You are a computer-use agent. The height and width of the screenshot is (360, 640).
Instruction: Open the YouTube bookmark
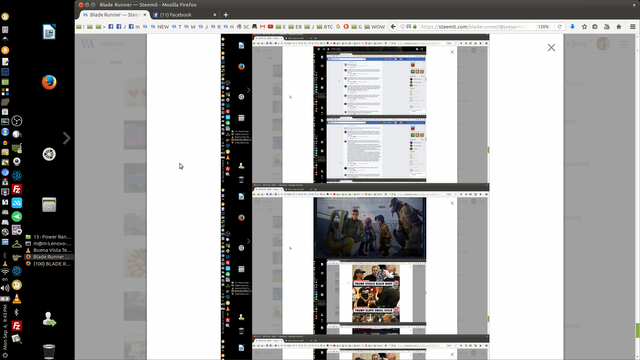pyautogui.click(x=270, y=27)
